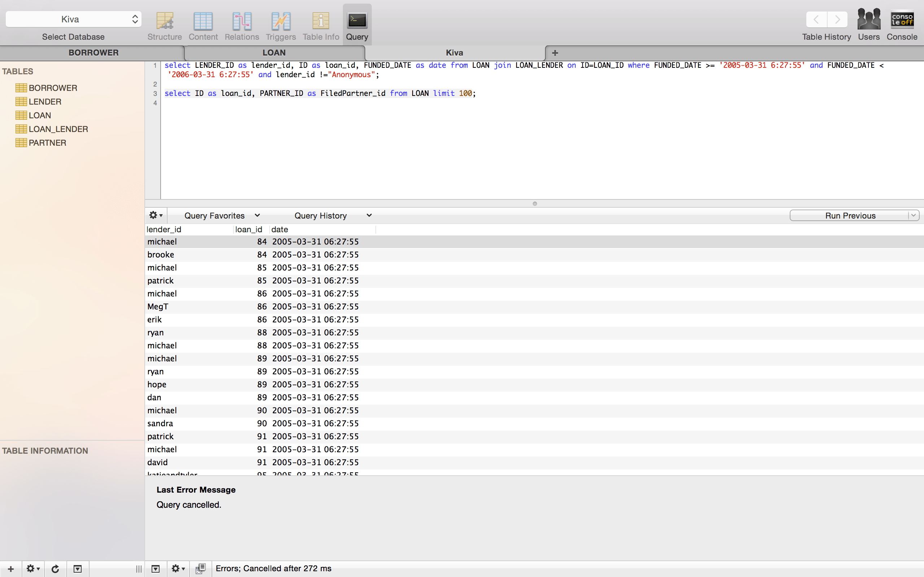Switch to the LOAN tab
The height and width of the screenshot is (577, 924).
274,53
